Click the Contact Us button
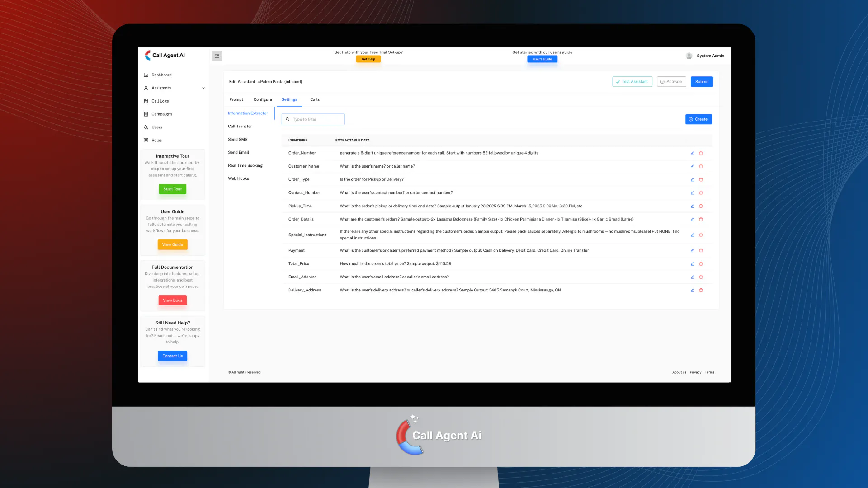Screen dimensions: 868x488 pos(172,356)
